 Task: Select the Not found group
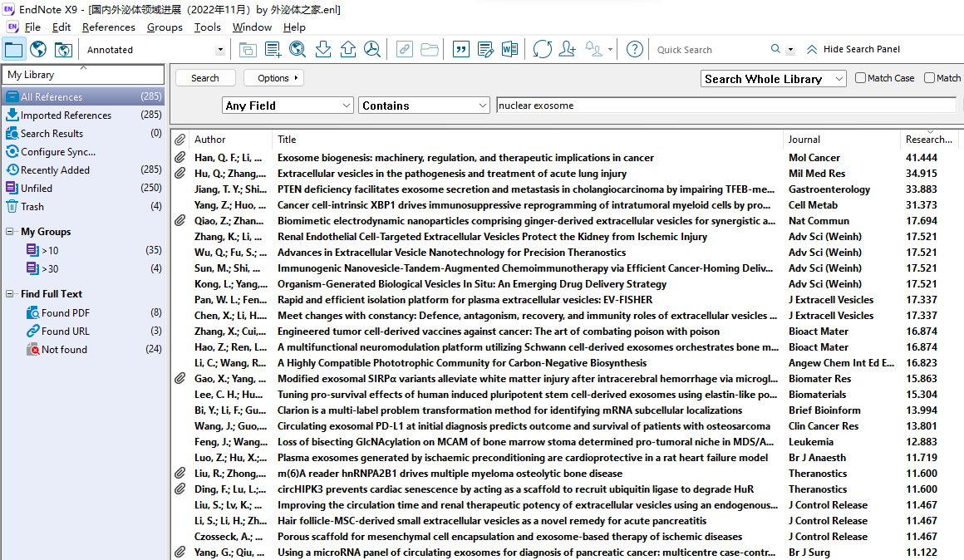click(x=84, y=349)
